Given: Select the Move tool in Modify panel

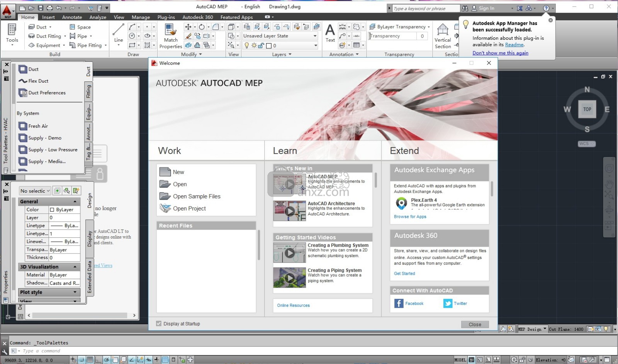Looking at the screenshot, I should [188, 27].
